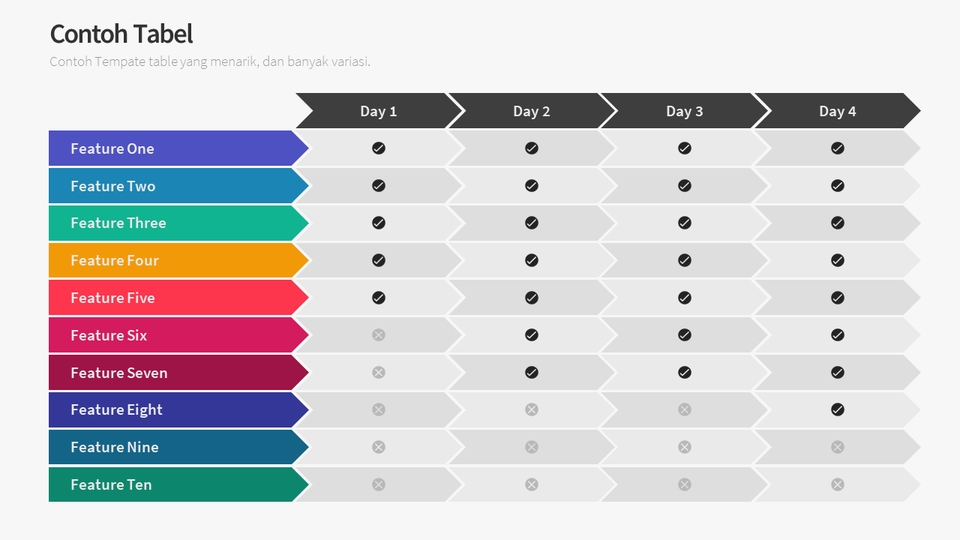Screen dimensions: 960x540
Task: Click the checkmark for Feature Seven Day 3
Action: 684,372
